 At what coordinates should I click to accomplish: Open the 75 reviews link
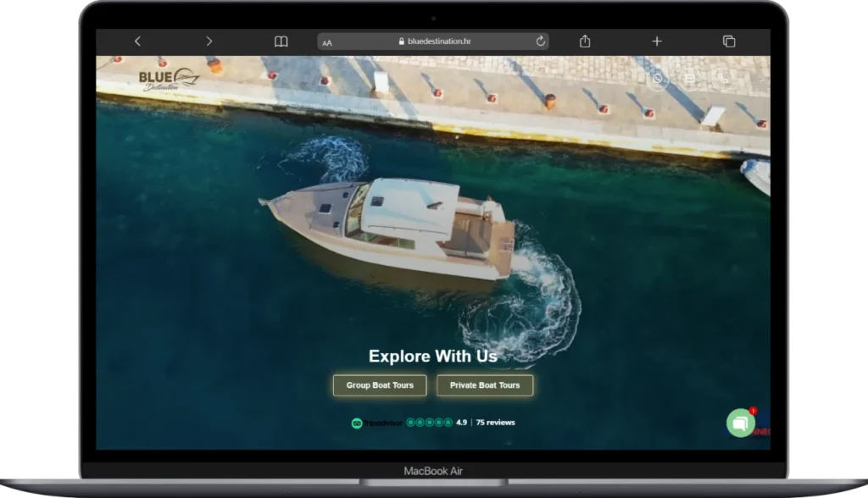pos(495,423)
